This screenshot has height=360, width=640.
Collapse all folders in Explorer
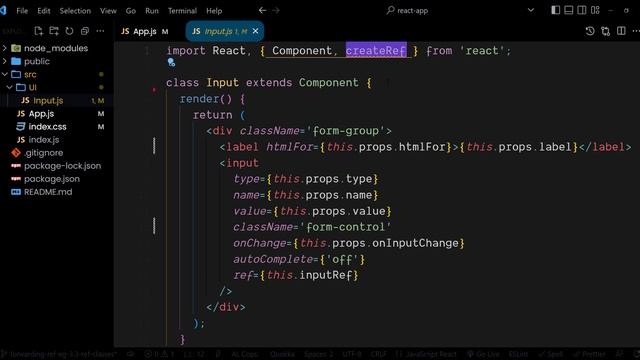click(84, 31)
